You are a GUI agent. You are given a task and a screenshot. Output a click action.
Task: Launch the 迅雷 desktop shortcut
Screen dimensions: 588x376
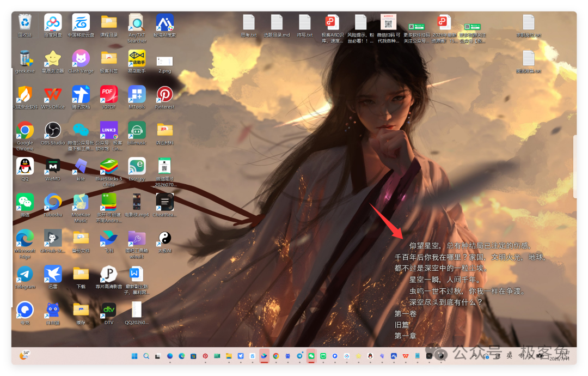point(53,277)
